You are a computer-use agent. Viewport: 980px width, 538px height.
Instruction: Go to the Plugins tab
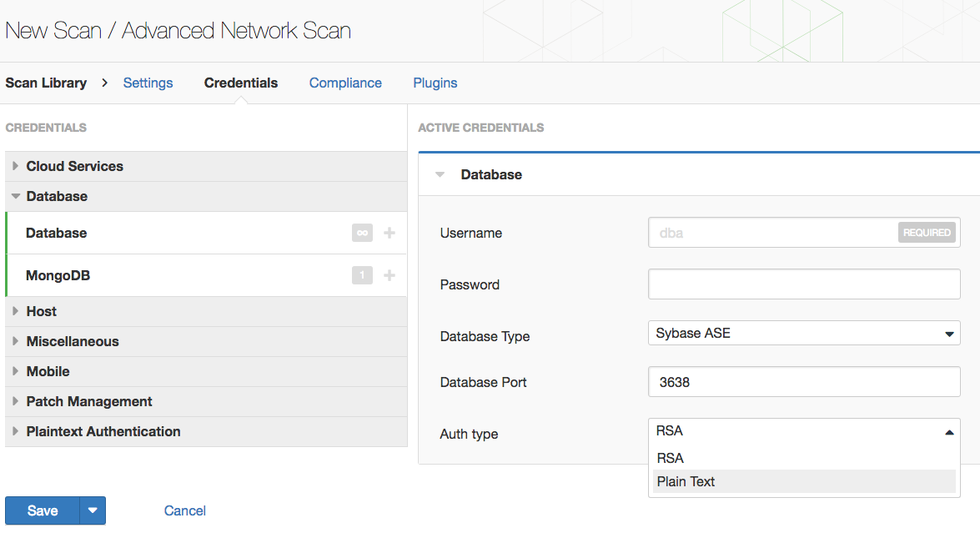[x=435, y=83]
